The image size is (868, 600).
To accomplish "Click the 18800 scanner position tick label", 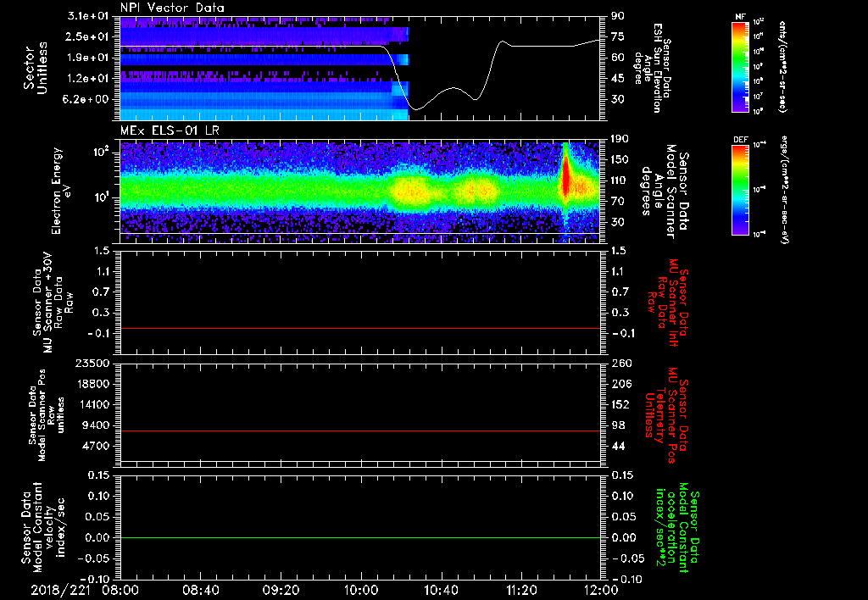I will click(x=92, y=384).
